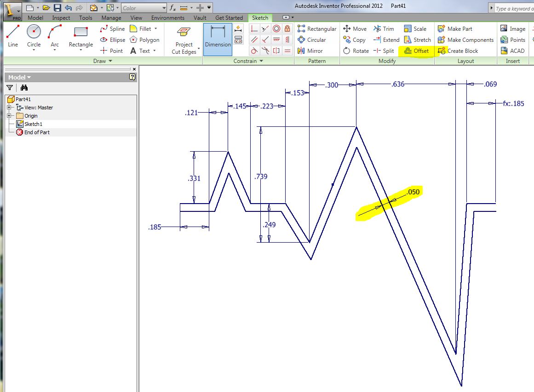
Task: Click Insert ACAD file button
Action: (x=512, y=51)
